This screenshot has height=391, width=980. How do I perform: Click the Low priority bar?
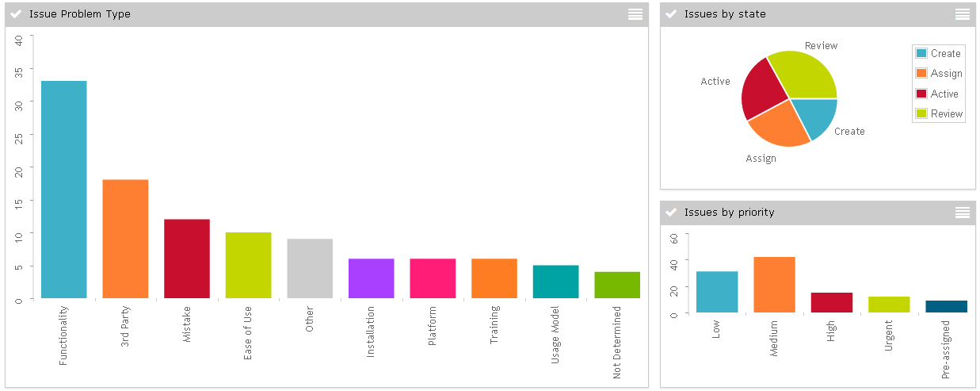click(717, 292)
